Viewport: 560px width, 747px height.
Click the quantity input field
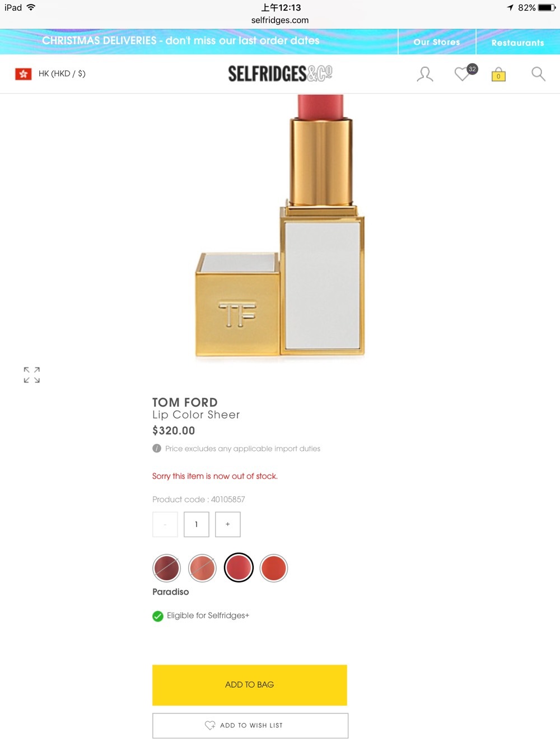197,525
